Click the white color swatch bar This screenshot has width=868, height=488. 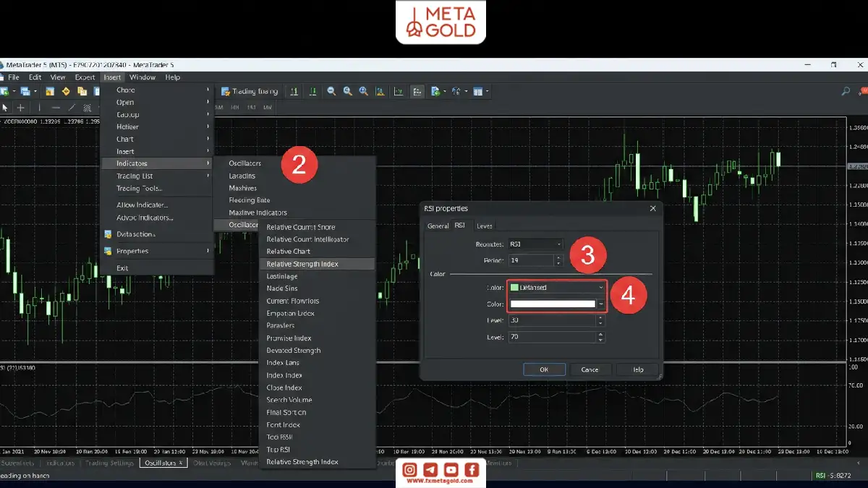click(x=553, y=304)
